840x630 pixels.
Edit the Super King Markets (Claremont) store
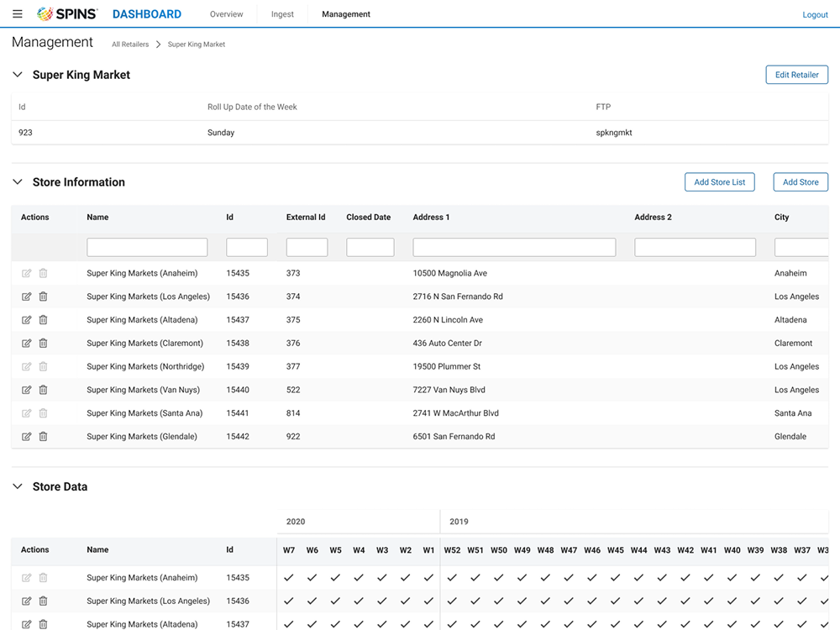(x=26, y=343)
